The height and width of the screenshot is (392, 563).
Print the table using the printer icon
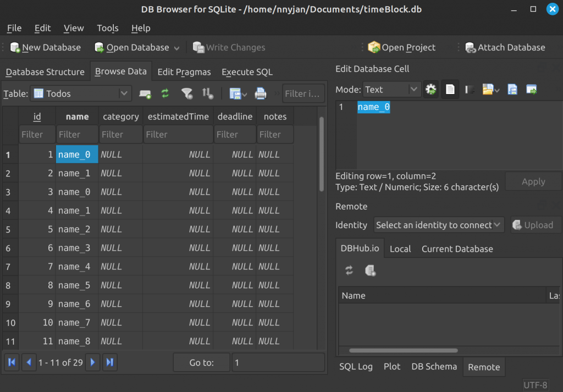[260, 93]
